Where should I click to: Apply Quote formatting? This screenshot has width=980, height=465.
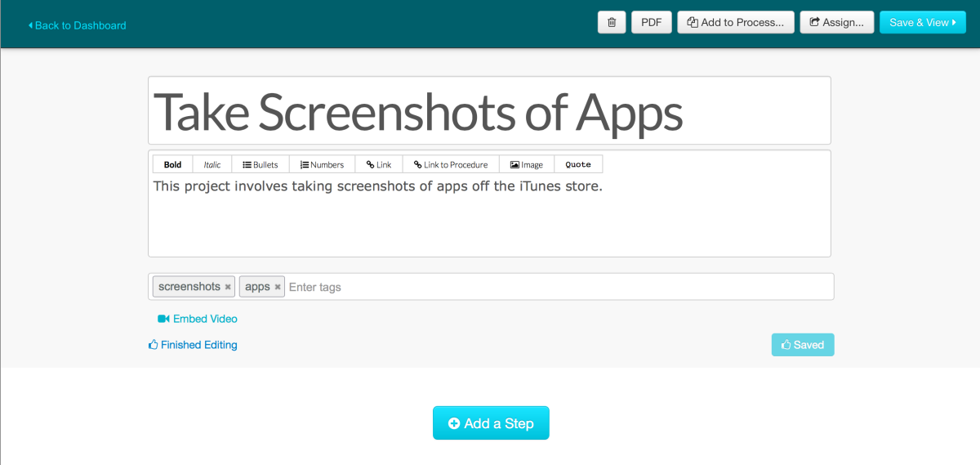pos(578,164)
